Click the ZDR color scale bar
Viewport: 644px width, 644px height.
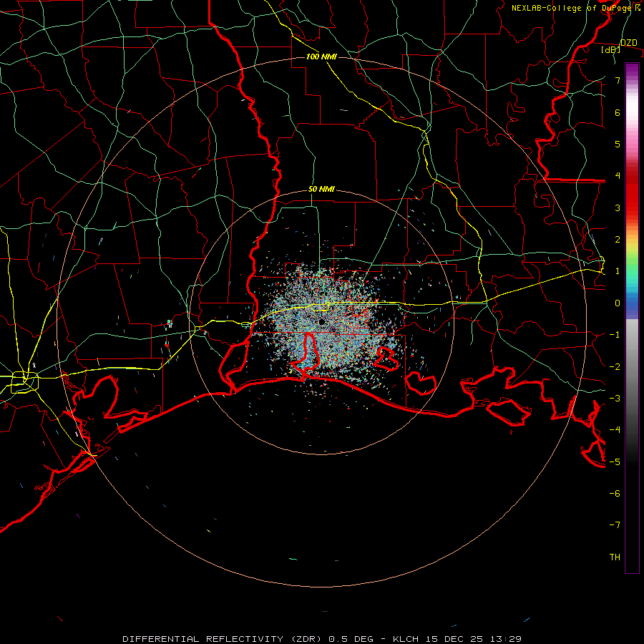632,318
